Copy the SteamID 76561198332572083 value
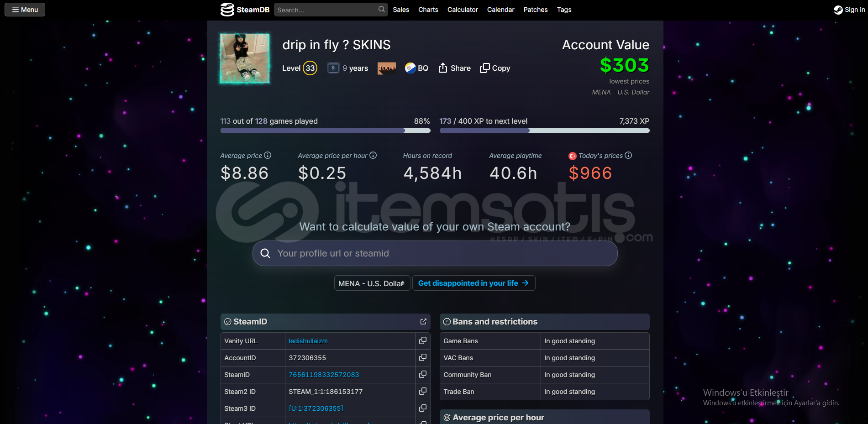Screen dimensions: 868x424 (423, 374)
